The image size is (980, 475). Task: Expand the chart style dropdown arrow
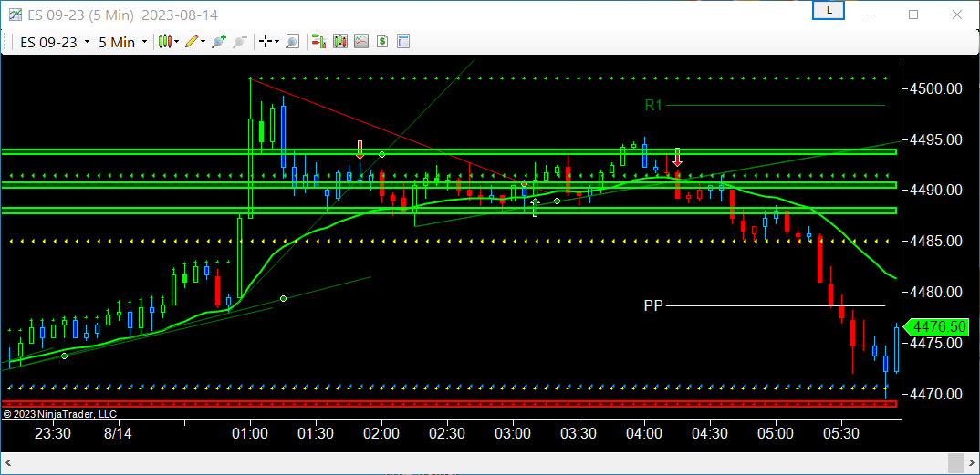[177, 42]
